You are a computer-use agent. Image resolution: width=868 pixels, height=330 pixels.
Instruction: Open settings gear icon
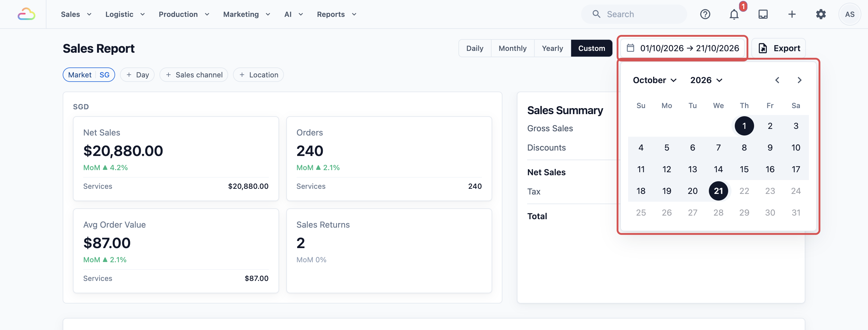pyautogui.click(x=821, y=14)
